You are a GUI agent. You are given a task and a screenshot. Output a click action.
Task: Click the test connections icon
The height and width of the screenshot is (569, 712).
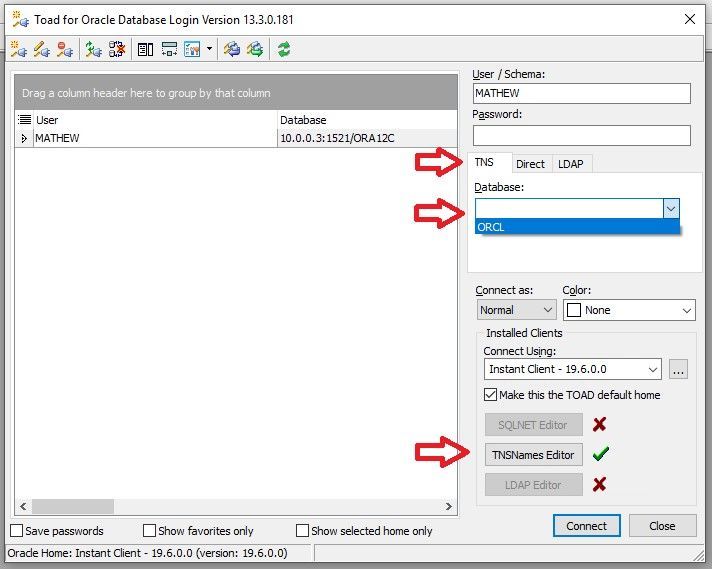pos(94,49)
